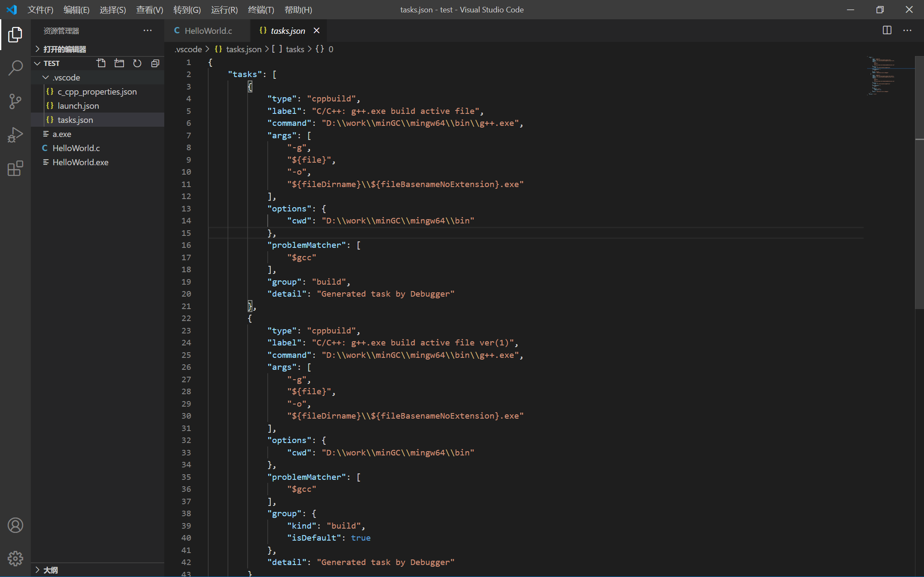This screenshot has width=924, height=577.
Task: Refresh the explorer file tree
Action: click(x=137, y=63)
